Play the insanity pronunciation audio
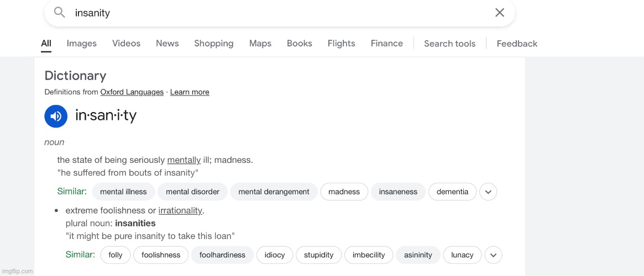Screen dimensions: 644x276 click(56, 116)
